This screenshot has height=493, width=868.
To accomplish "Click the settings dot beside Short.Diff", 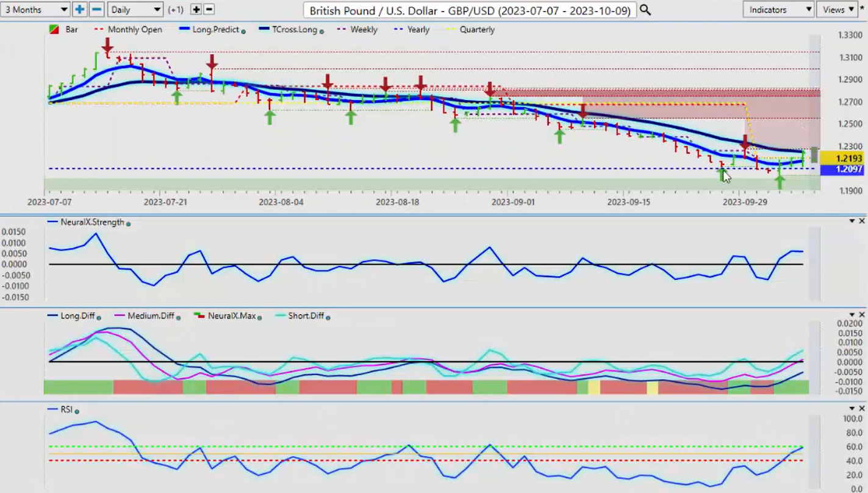I will (329, 317).
